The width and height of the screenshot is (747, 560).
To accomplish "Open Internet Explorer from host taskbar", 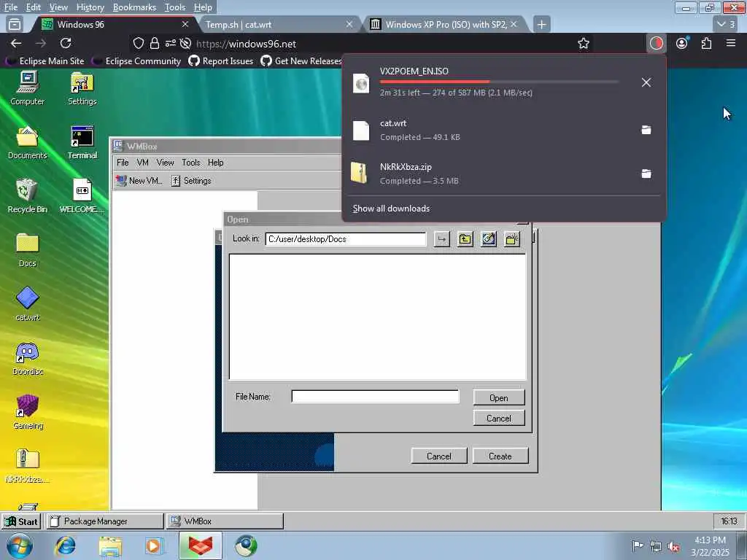I will (65, 546).
